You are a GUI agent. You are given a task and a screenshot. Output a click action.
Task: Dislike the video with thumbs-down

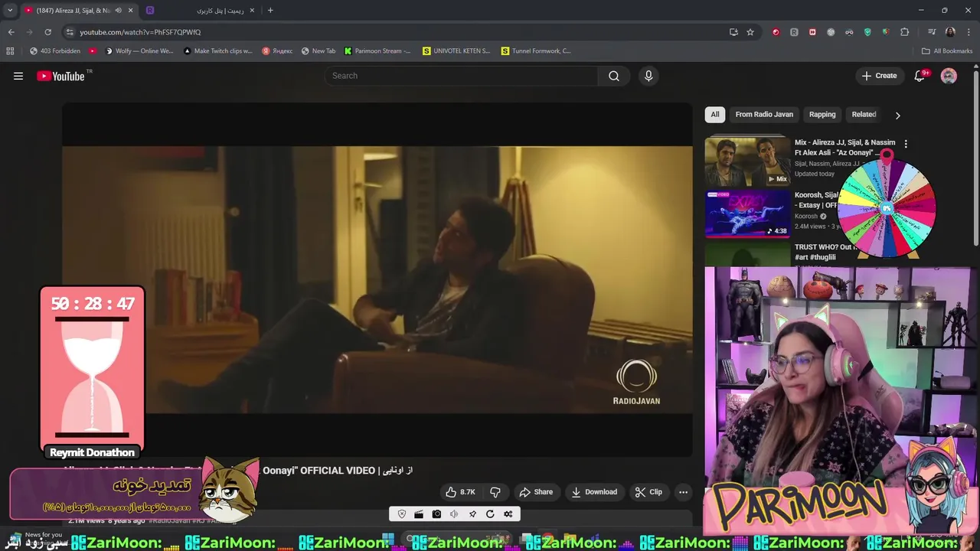[x=495, y=492]
